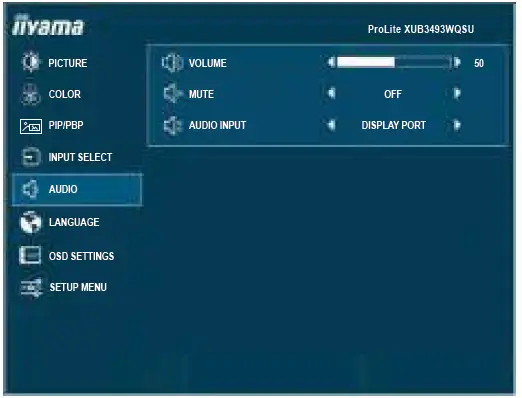Click the ProLite XUB3493WQSU model name
Screen dimensions: 522x398
click(x=421, y=29)
